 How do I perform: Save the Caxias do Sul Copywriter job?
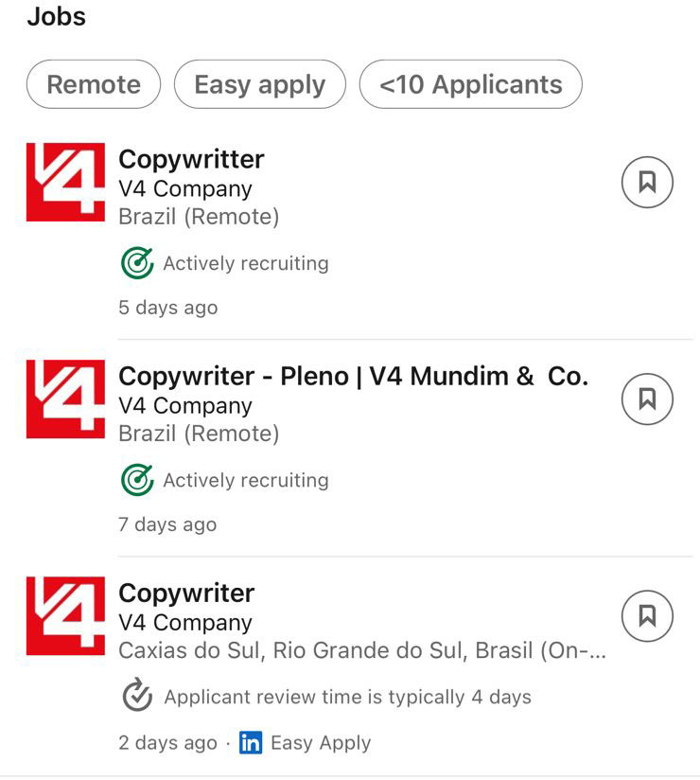point(647,616)
